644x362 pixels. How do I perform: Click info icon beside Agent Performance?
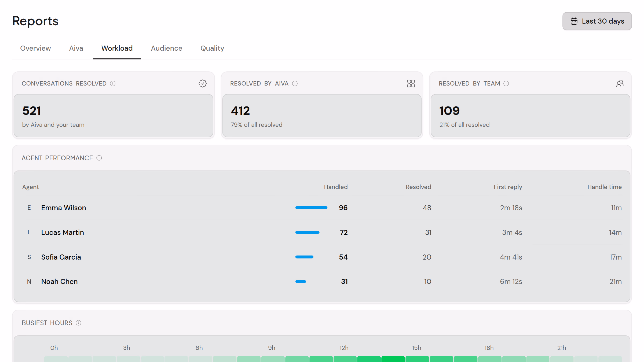point(99,158)
